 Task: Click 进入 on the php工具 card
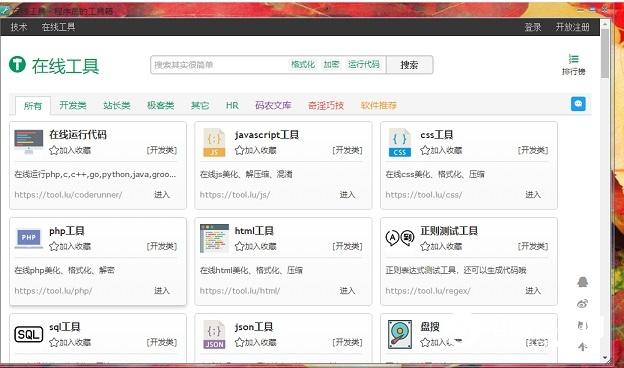[162, 291]
